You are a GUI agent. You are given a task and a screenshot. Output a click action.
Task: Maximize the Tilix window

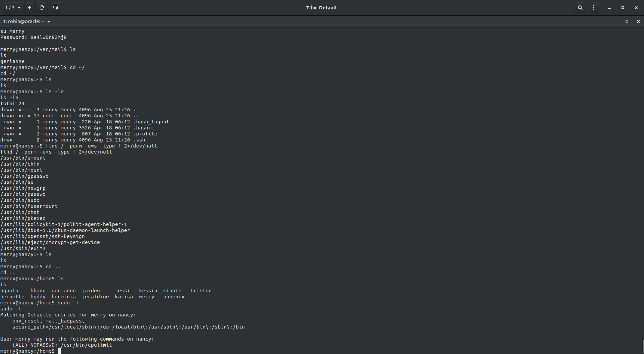click(x=623, y=8)
